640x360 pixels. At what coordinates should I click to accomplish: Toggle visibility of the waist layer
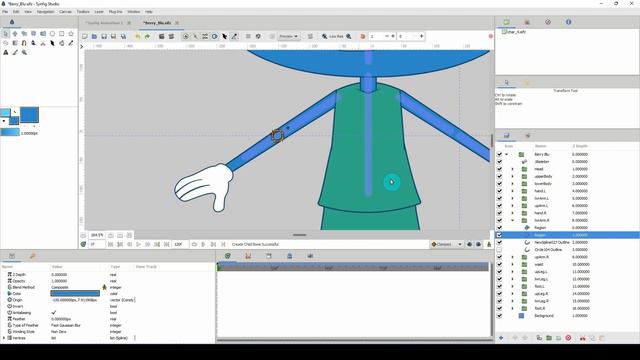point(499,264)
